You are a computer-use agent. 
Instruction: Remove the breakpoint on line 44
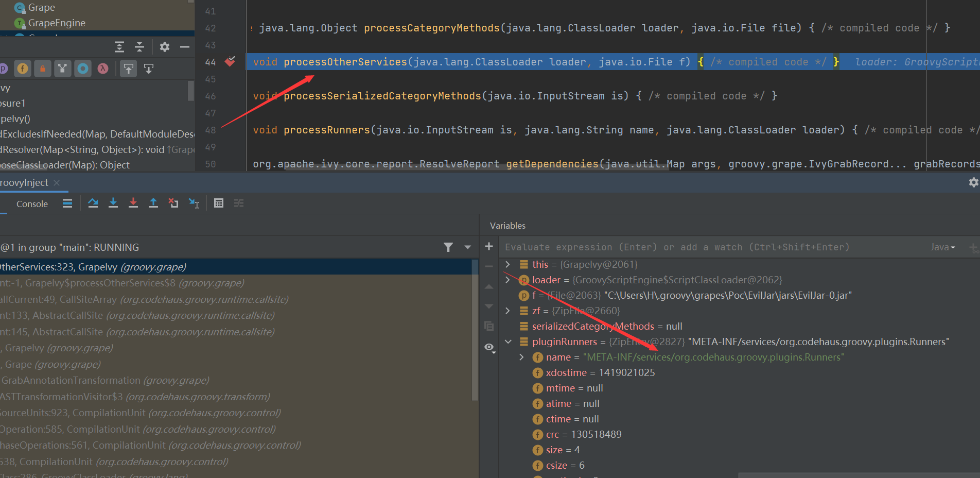[230, 62]
